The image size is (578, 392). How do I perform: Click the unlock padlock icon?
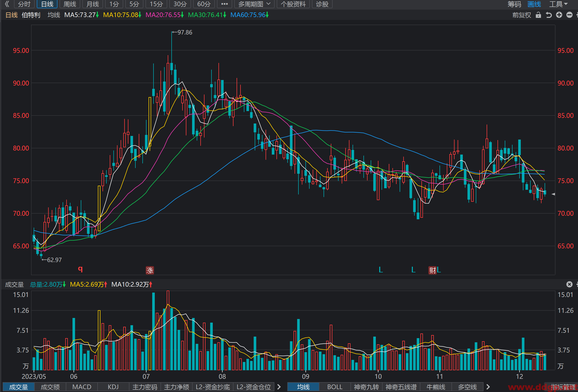[x=538, y=15]
